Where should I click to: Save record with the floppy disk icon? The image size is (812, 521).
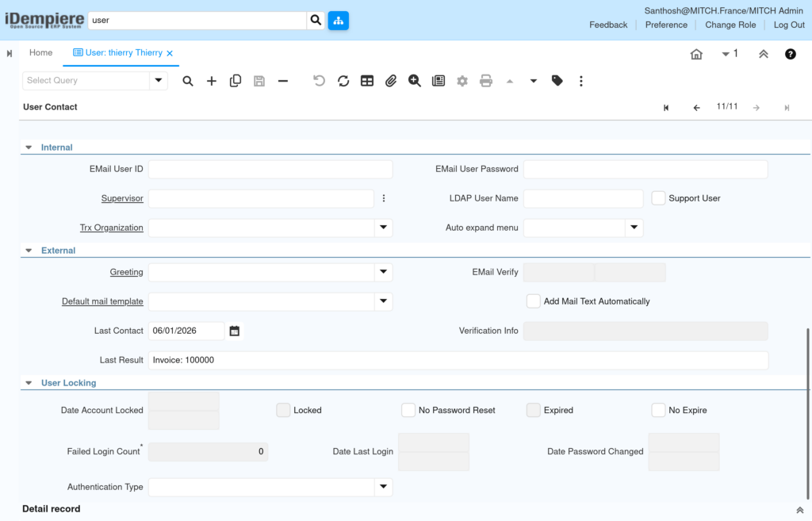259,81
